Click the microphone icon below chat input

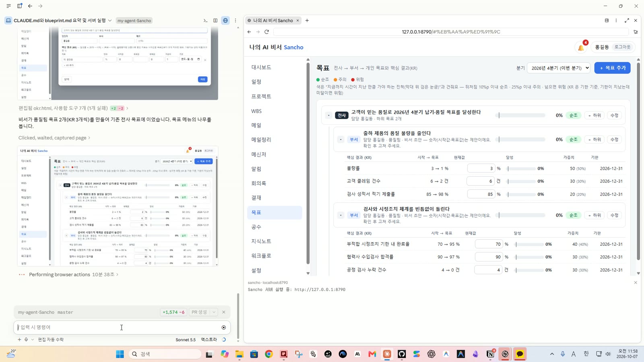pyautogui.click(x=26, y=339)
